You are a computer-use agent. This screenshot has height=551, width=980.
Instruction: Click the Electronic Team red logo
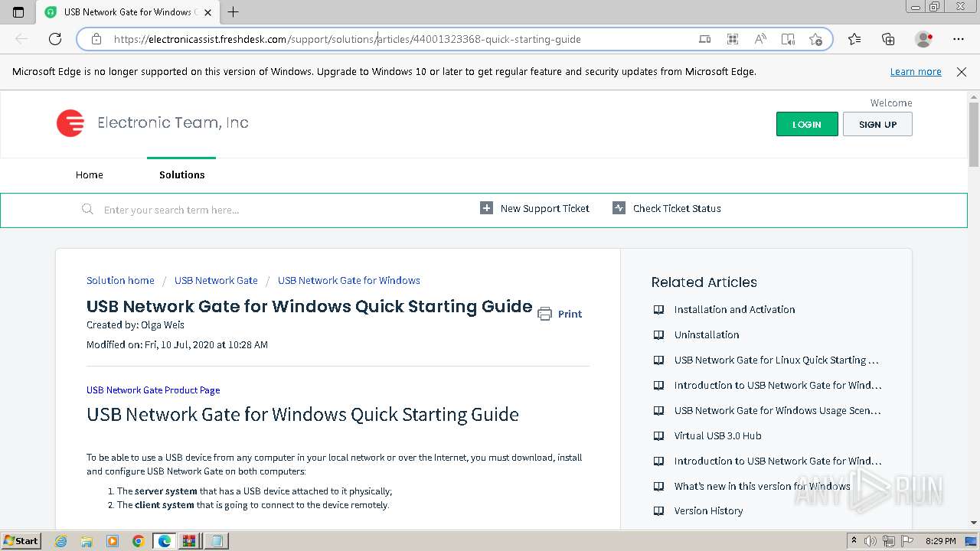70,123
